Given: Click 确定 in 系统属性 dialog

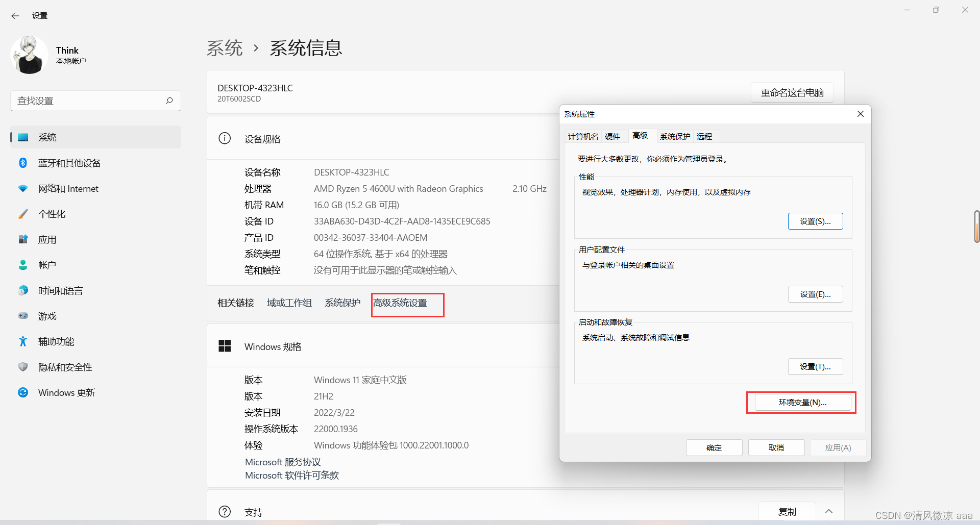Looking at the screenshot, I should point(714,447).
